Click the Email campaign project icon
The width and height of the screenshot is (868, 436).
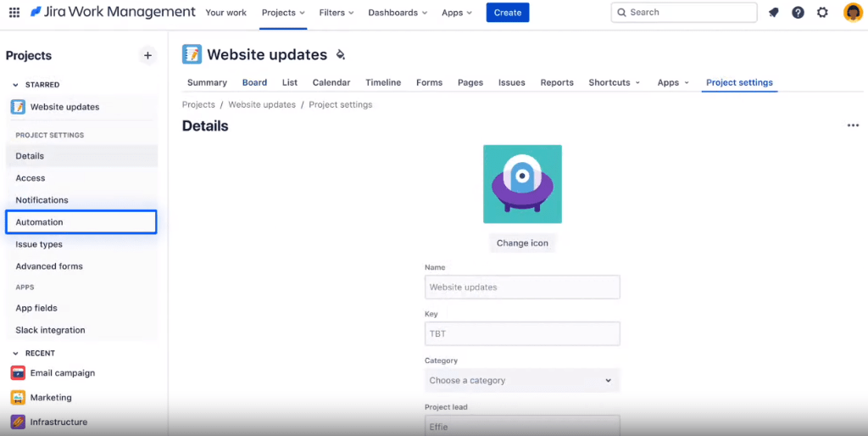[x=18, y=373]
